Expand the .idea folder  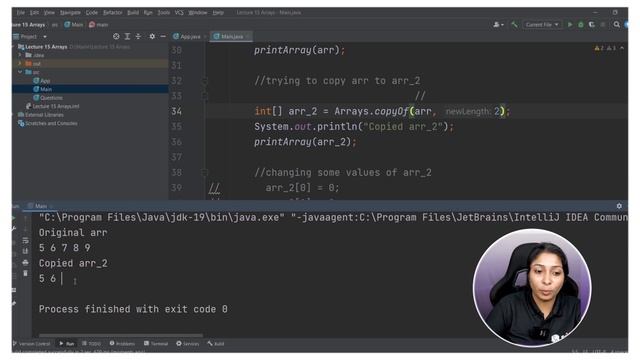20,55
